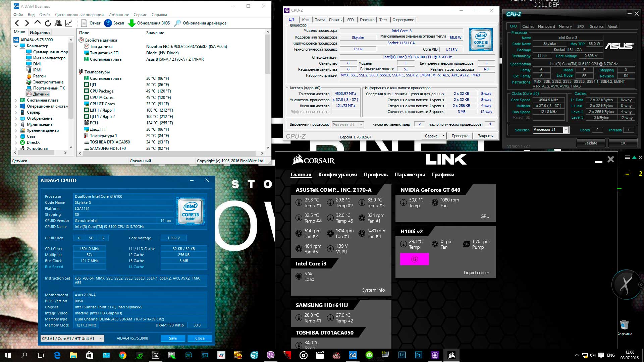This screenshot has height=362, width=644.
Task: Click the remote users icon in AIDA64 toolbar
Action: [x=58, y=23]
